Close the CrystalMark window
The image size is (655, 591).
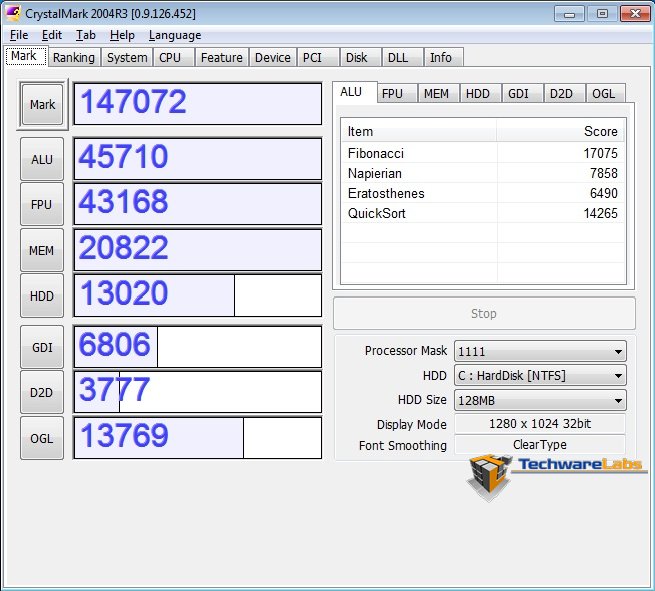pos(635,13)
